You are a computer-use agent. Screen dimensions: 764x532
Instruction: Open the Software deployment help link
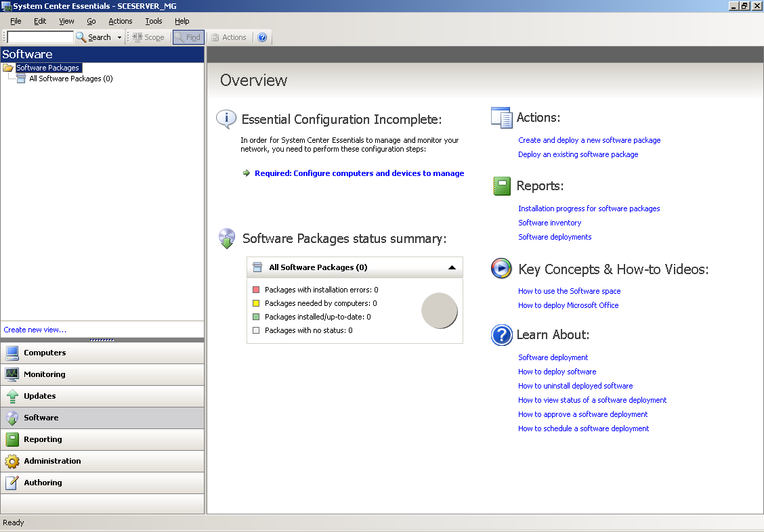(553, 357)
